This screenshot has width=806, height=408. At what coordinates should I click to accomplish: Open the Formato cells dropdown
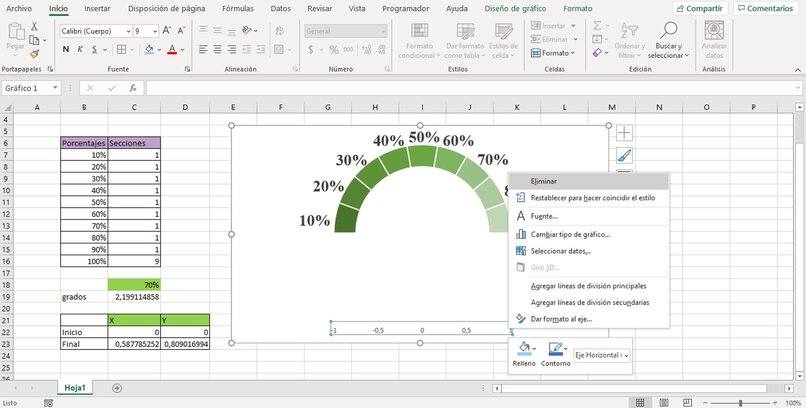point(553,53)
